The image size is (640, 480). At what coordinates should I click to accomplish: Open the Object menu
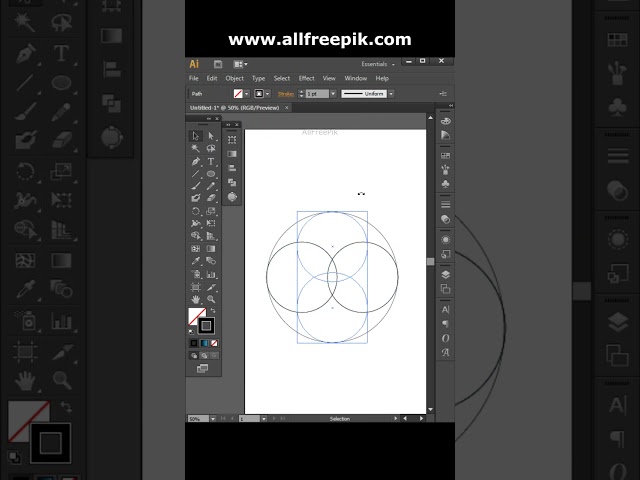pos(235,78)
